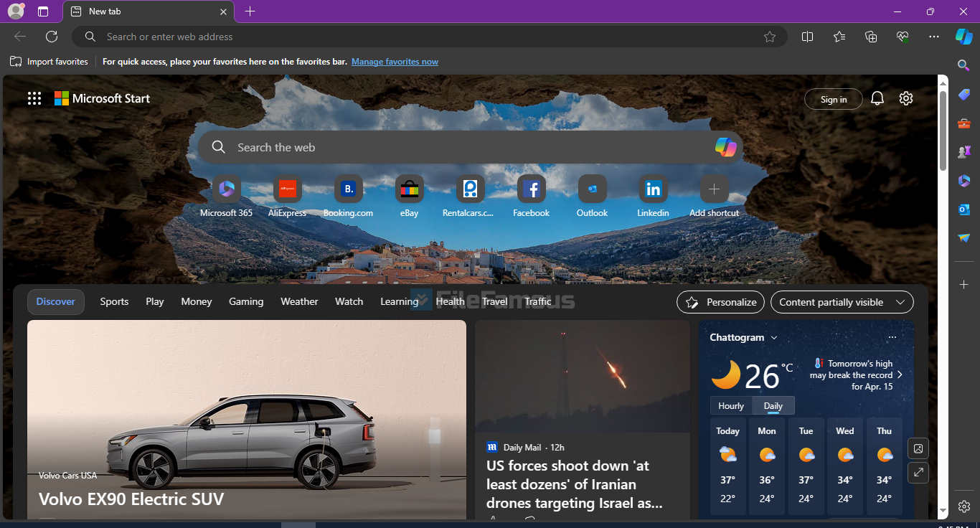
Task: Open the Microsoft app launcher grid
Action: coord(34,99)
